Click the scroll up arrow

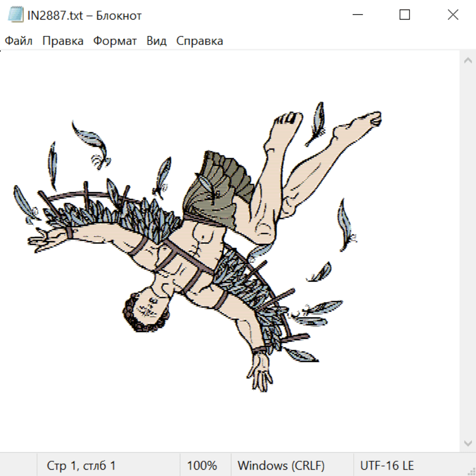click(x=468, y=61)
